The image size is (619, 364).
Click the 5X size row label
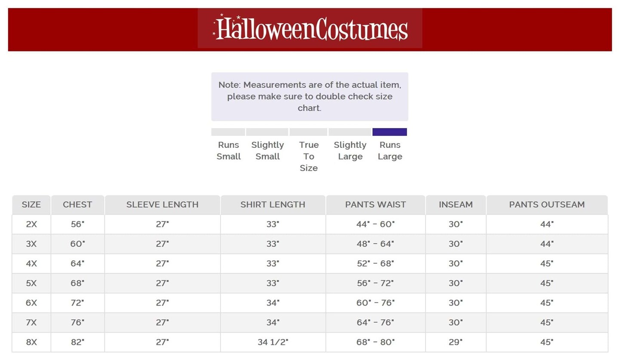click(31, 283)
